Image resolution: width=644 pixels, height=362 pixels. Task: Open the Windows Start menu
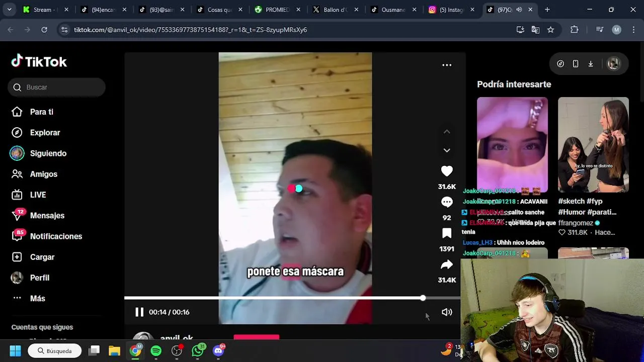(15, 351)
